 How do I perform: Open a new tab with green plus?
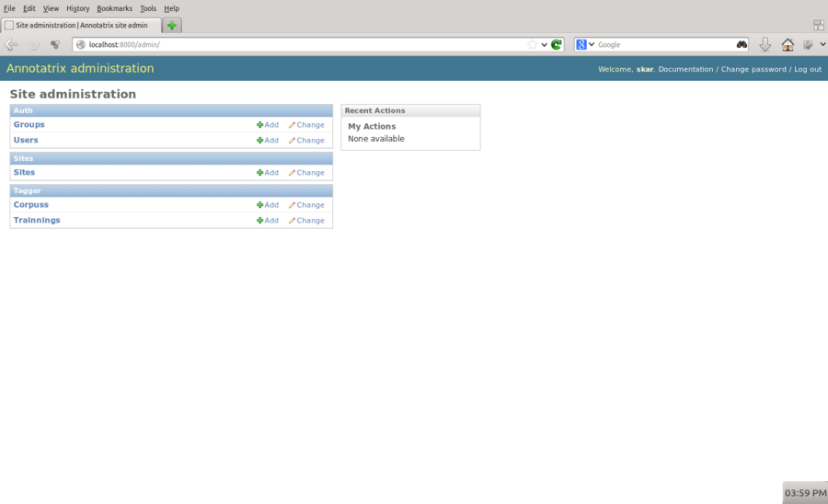pyautogui.click(x=172, y=26)
